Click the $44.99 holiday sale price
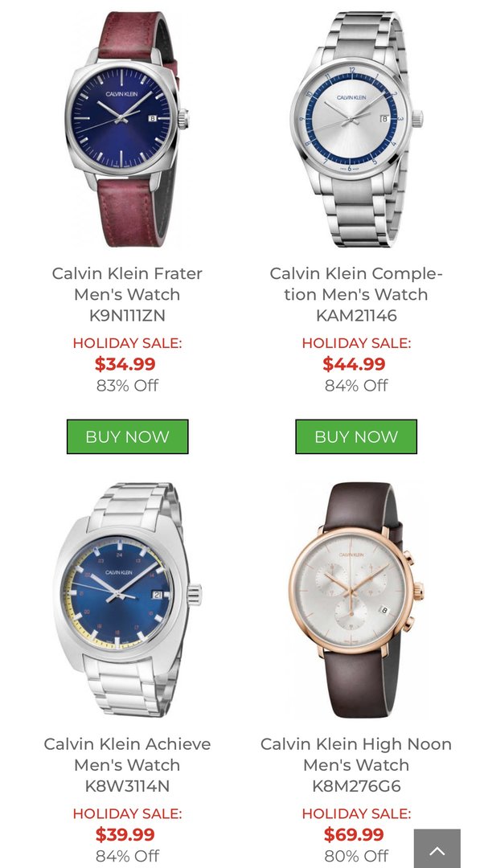The image size is (484, 868). click(354, 364)
